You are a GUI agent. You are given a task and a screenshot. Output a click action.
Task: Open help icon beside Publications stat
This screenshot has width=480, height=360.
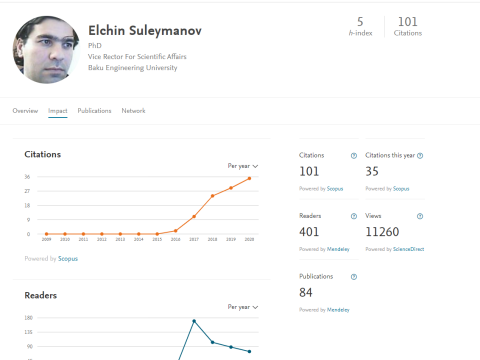click(x=354, y=277)
